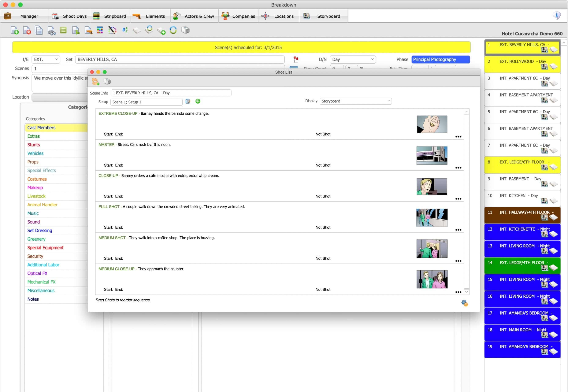Screen dimensions: 568x392
Task: Add a new shot in the Shot List
Action: tap(95, 81)
